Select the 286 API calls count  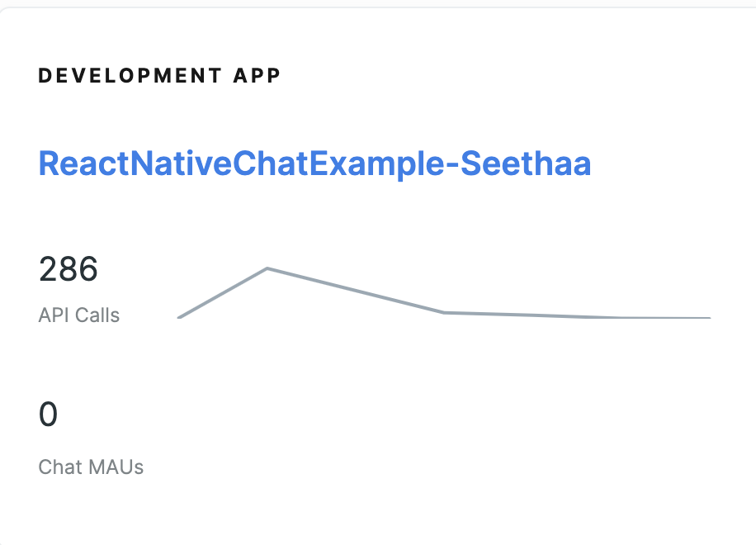pos(69,268)
